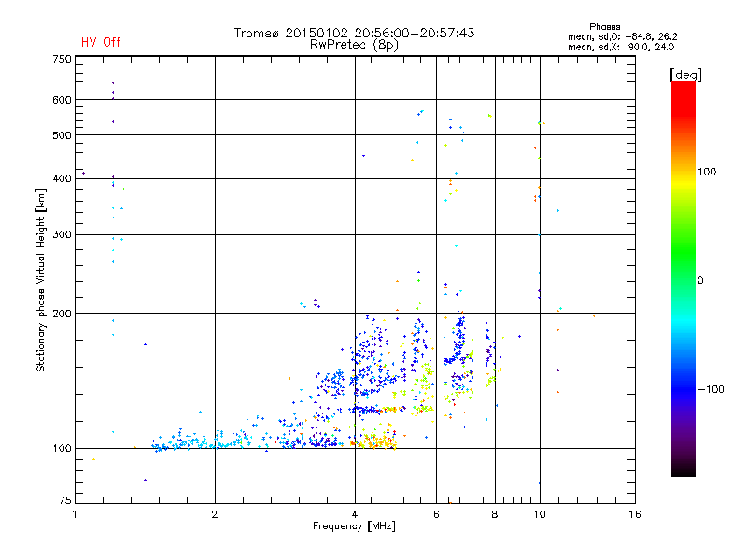Click the 'Stationary phase Virtual Height [km]' axis title
This screenshot has height=560, width=747.
pos(40,281)
